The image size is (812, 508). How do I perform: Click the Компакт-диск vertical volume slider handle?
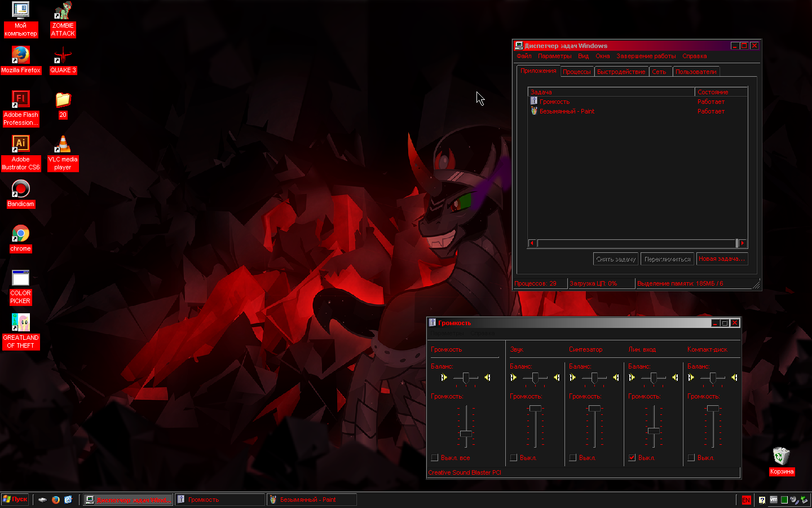(713, 408)
